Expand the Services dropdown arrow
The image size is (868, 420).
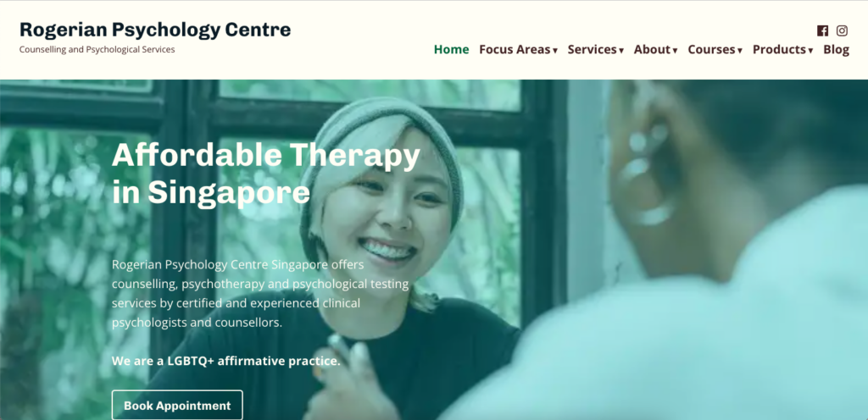pos(621,50)
